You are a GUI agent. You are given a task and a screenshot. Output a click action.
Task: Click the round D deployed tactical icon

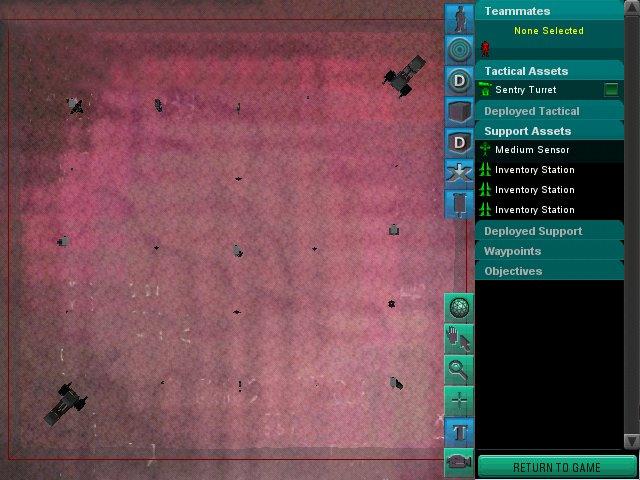pos(458,80)
